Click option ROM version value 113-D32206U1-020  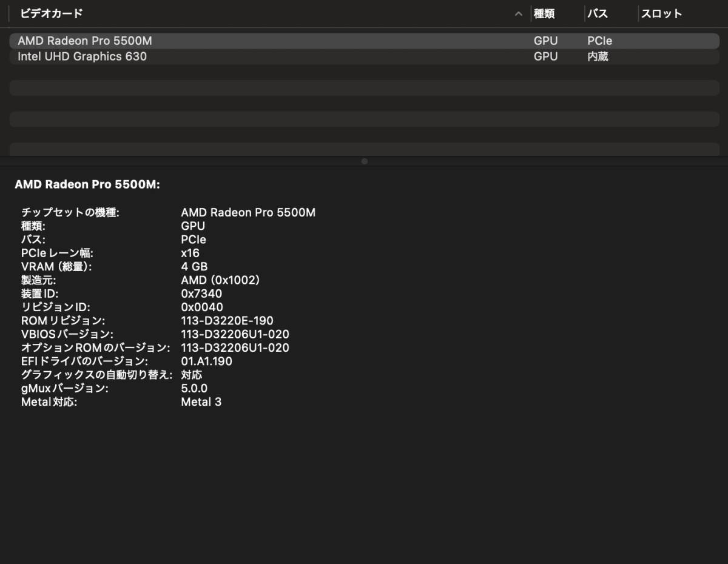pyautogui.click(x=235, y=347)
